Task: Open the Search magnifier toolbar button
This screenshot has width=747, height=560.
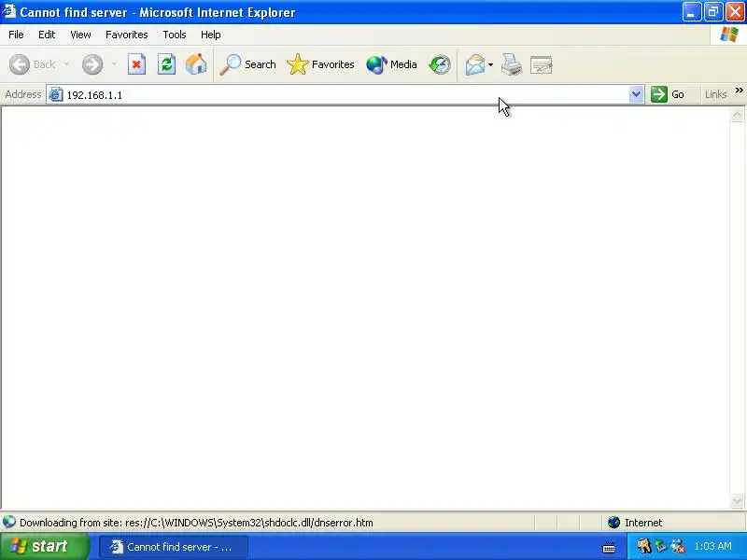Action: point(247,64)
